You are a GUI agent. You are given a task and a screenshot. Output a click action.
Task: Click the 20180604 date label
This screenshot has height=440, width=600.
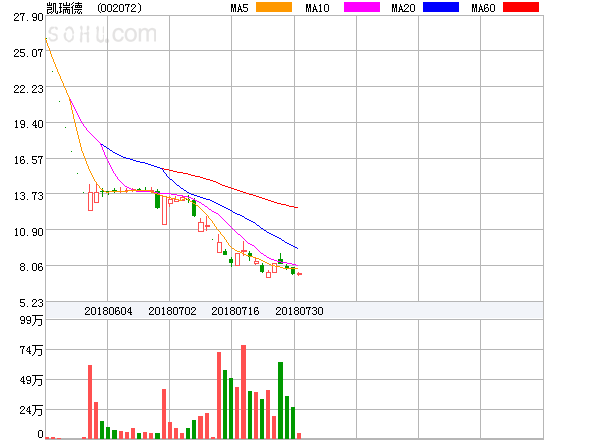click(108, 311)
